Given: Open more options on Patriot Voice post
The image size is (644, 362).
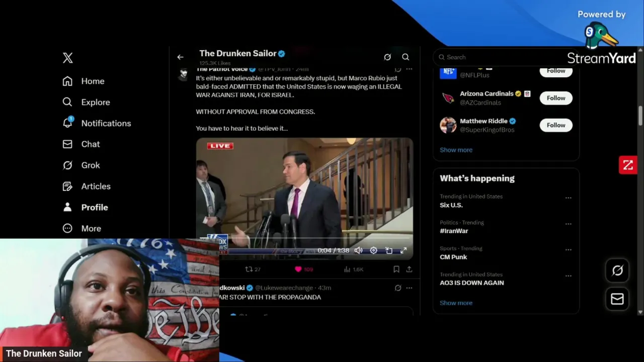Looking at the screenshot, I should tap(409, 69).
